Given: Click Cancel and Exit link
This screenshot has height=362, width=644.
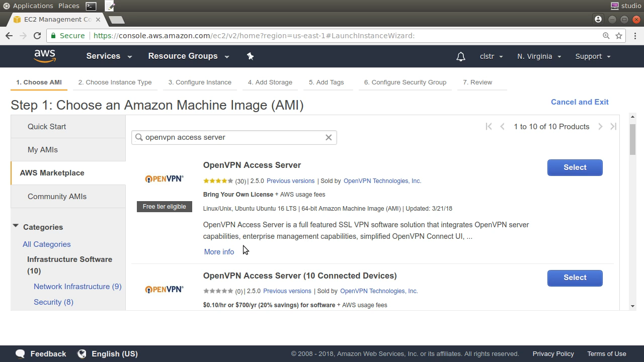Looking at the screenshot, I should click(580, 102).
